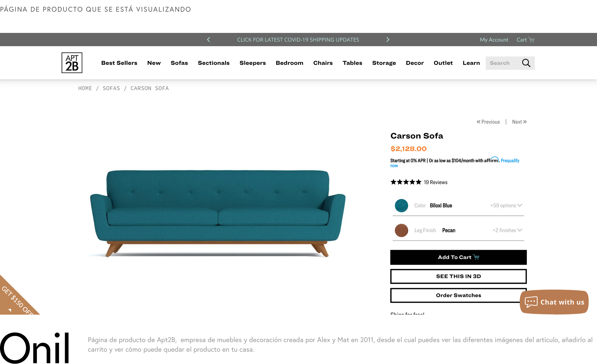
Task: Click the Add To Cart button icon
Action: point(477,257)
